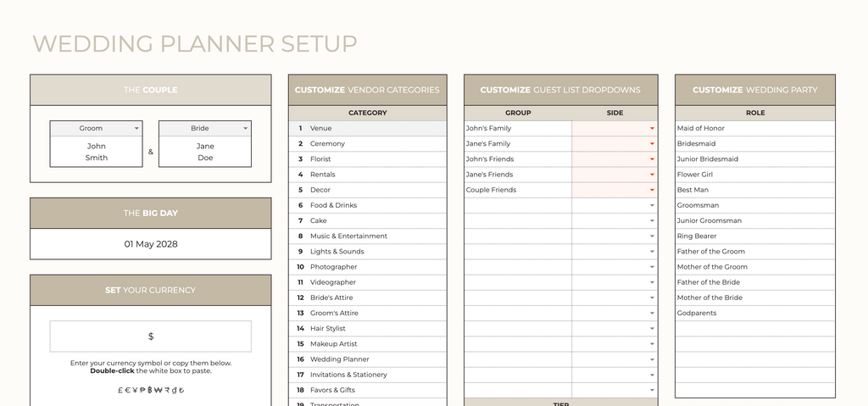Click the GROUP column header
The height and width of the screenshot is (406, 868).
(518, 113)
